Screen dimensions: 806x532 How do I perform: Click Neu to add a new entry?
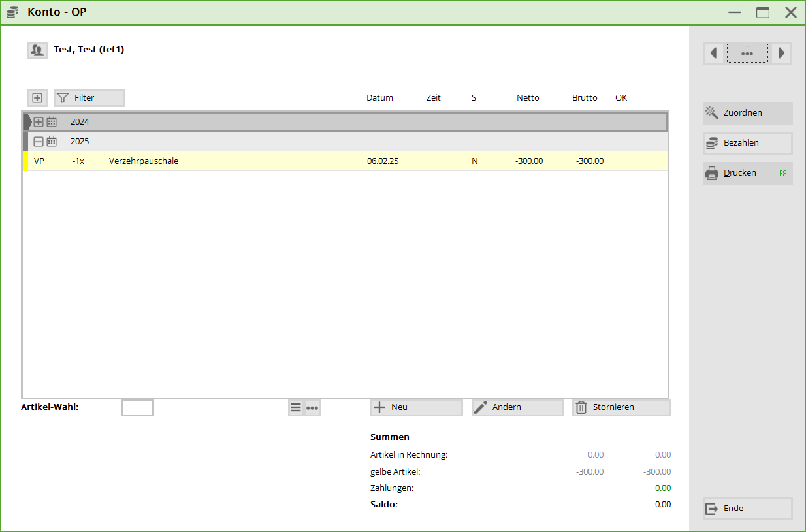coord(416,407)
